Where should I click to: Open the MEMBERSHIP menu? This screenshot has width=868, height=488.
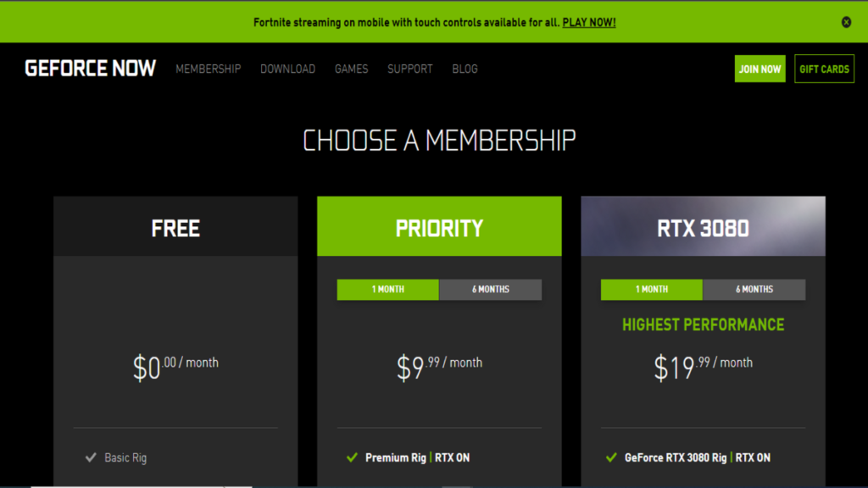point(208,69)
